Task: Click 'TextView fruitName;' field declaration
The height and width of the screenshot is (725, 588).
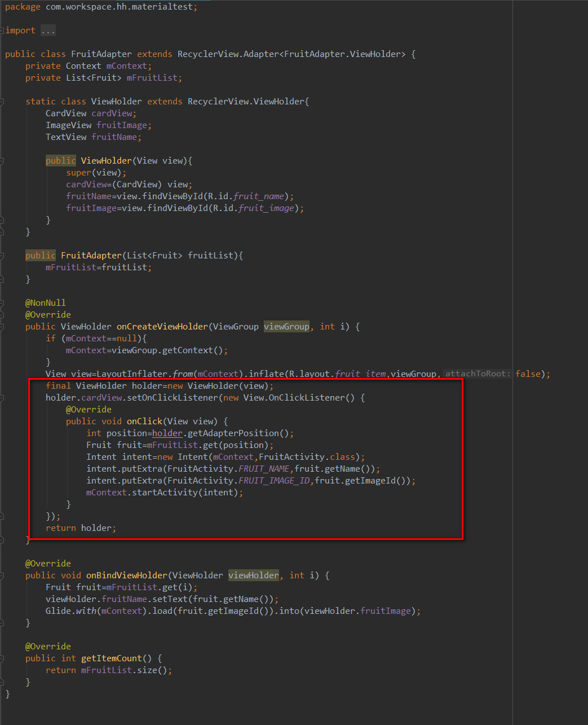Action: (x=94, y=137)
